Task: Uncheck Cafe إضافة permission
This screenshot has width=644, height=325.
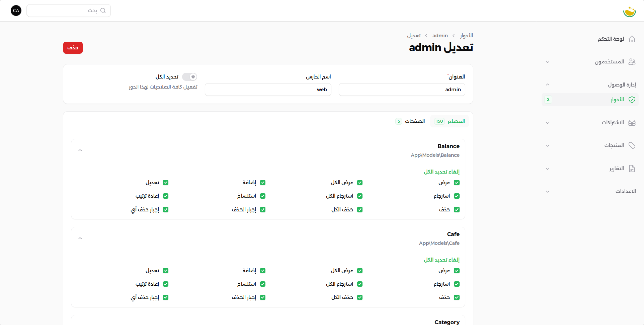Action: click(x=263, y=271)
